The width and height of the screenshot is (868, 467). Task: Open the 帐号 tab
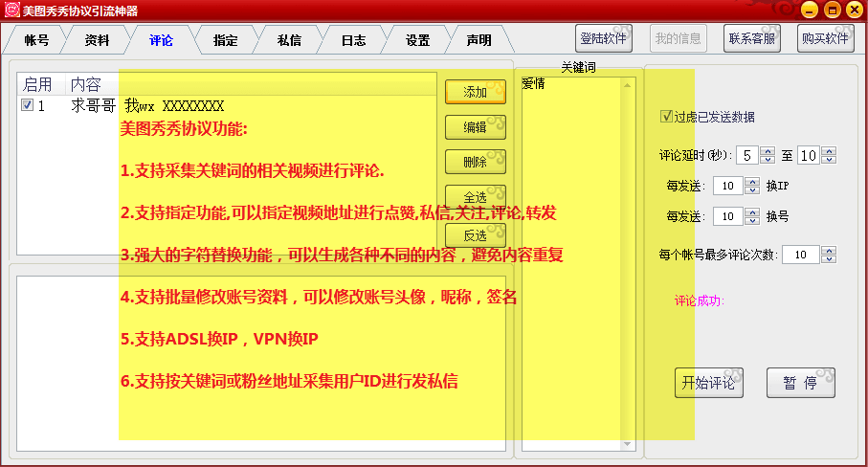click(x=36, y=40)
